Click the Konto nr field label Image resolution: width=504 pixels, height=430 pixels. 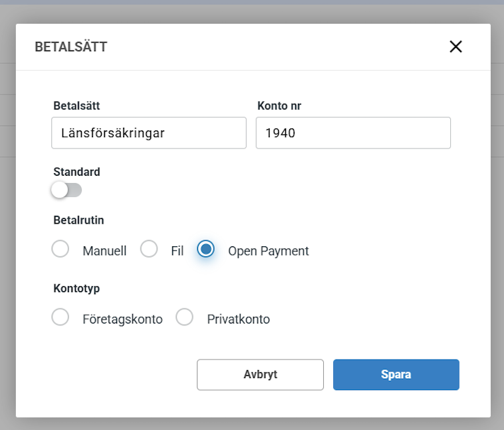tap(279, 106)
